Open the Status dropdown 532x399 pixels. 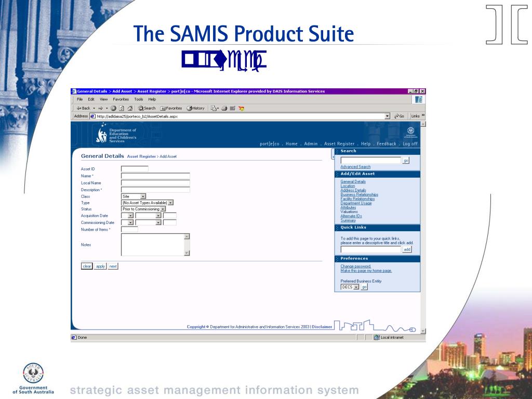(143, 209)
